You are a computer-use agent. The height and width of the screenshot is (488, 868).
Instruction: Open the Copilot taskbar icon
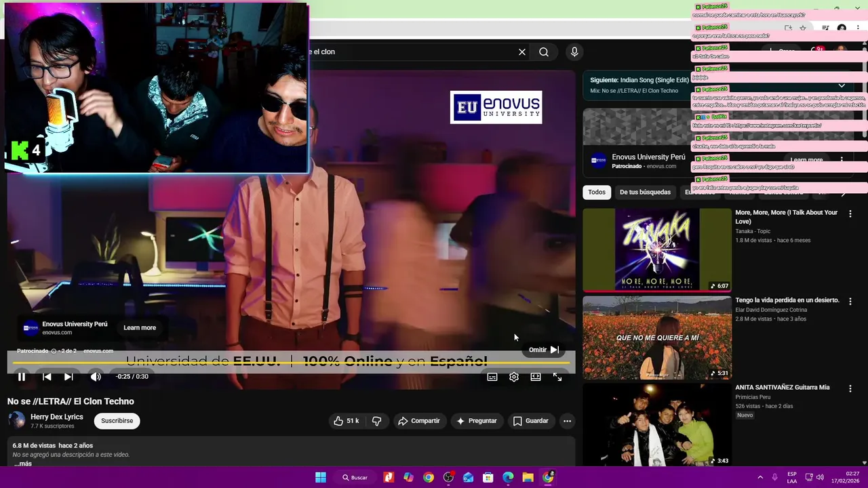coord(408,477)
